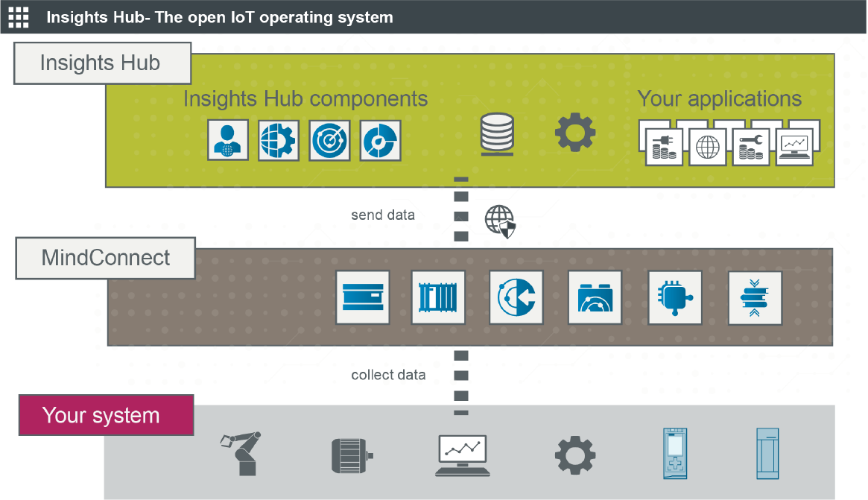Click the title 'Insights Hub- The open IoT operating system'
Viewport: 868px width, 500px height.
point(220,17)
